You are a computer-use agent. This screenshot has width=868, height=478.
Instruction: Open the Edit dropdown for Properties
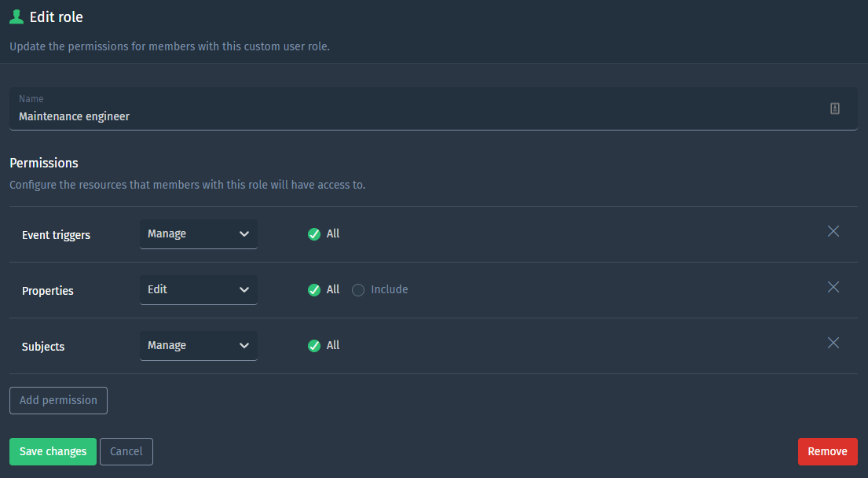coord(198,289)
